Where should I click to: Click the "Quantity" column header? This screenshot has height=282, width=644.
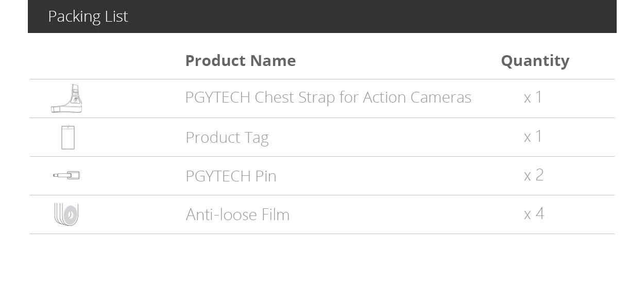(x=535, y=61)
